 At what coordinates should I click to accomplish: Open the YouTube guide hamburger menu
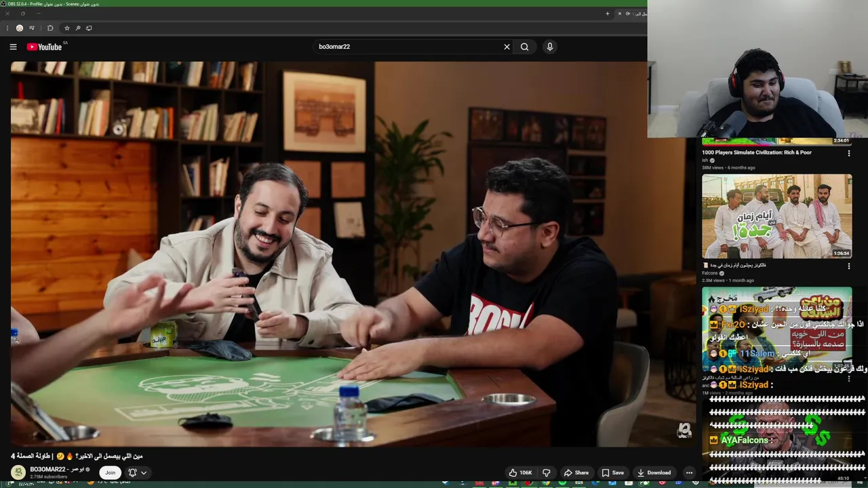13,47
